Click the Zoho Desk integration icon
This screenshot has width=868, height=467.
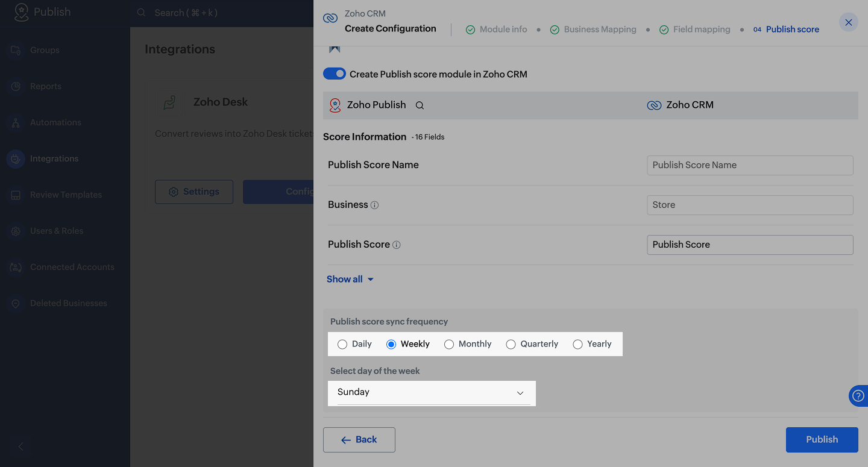tap(169, 102)
